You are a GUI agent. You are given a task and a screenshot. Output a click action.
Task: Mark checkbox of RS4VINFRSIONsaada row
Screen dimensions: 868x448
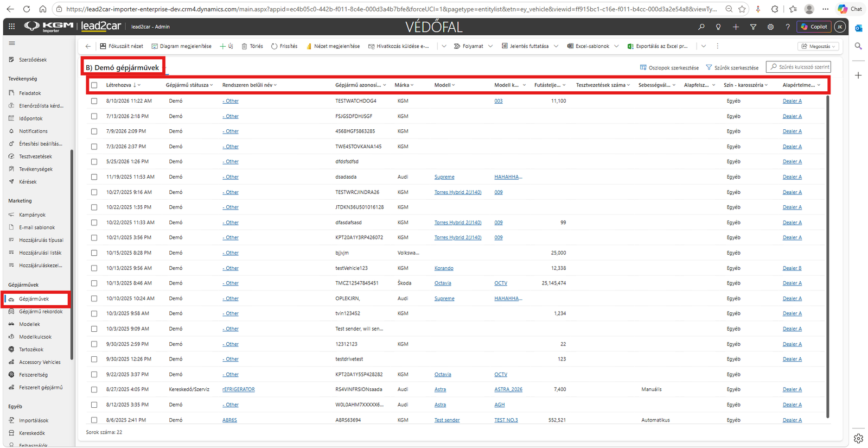[x=94, y=389]
